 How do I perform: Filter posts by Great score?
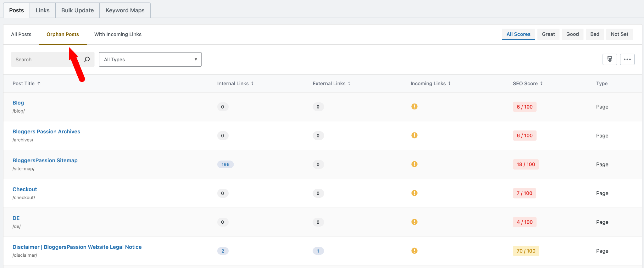pyautogui.click(x=548, y=34)
